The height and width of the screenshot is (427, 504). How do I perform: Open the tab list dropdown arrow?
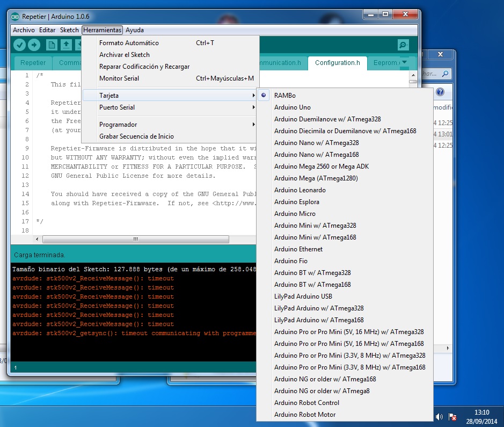click(405, 63)
